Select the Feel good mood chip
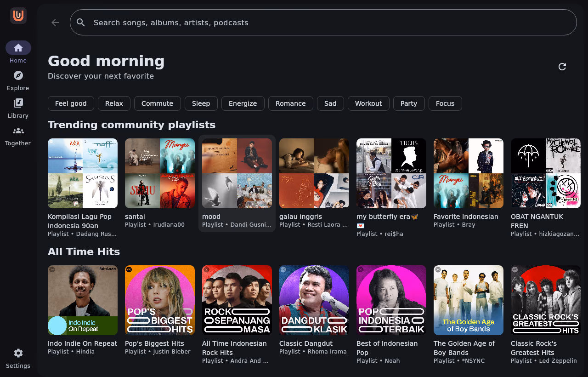The width and height of the screenshot is (588, 377). click(x=71, y=103)
